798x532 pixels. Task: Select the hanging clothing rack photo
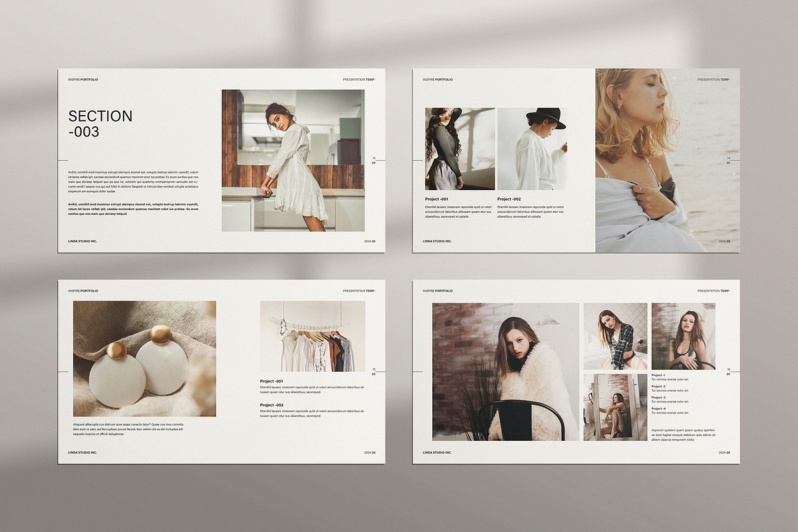[x=312, y=336]
